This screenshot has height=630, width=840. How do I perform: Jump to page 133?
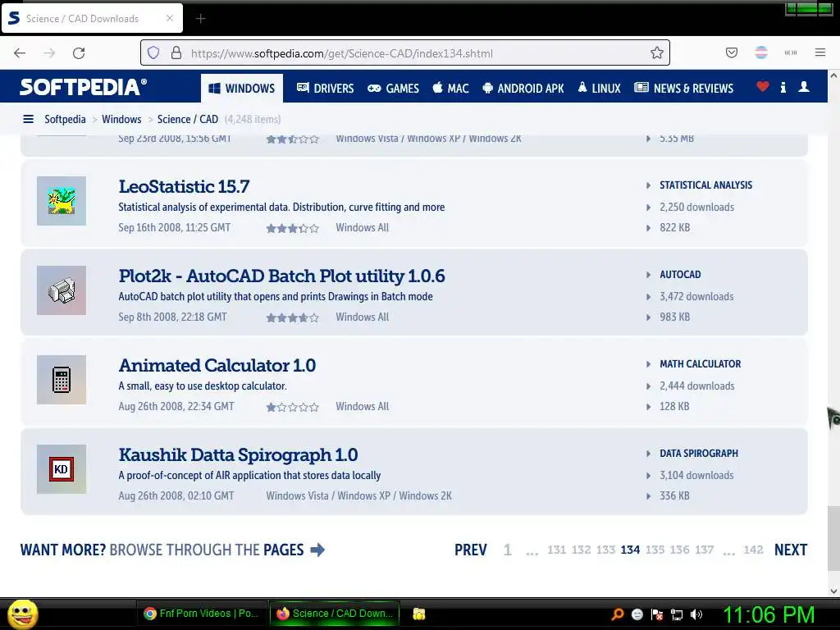[x=606, y=550]
